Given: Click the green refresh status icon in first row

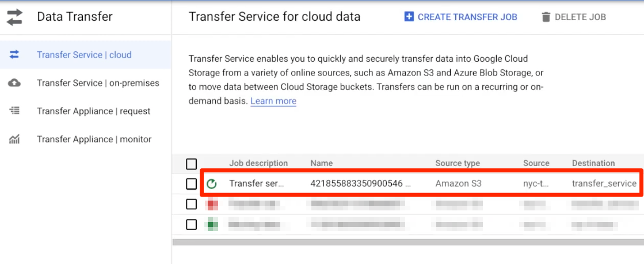Looking at the screenshot, I should click(x=212, y=184).
